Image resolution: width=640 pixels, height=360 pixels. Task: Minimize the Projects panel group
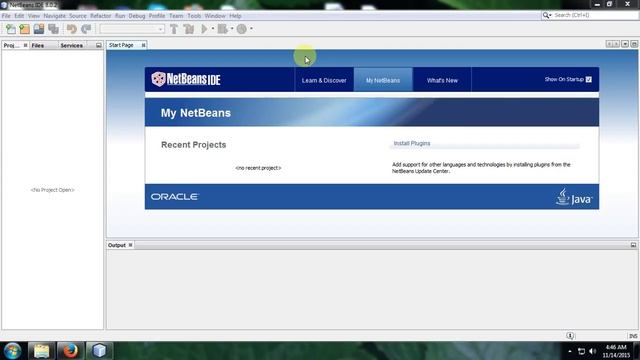point(98,45)
